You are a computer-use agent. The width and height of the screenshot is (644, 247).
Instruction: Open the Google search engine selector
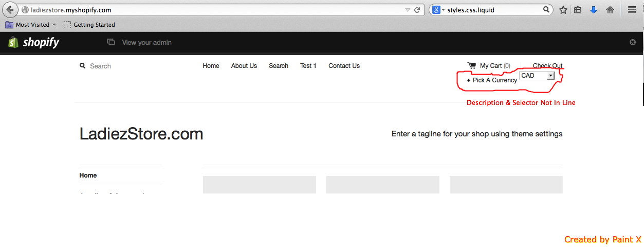click(x=438, y=10)
